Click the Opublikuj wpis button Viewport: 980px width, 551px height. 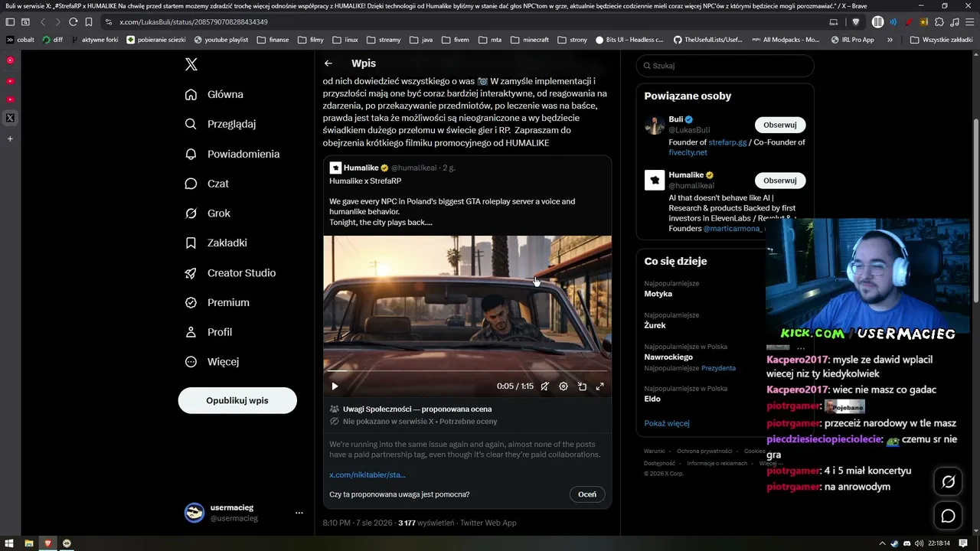tap(237, 400)
